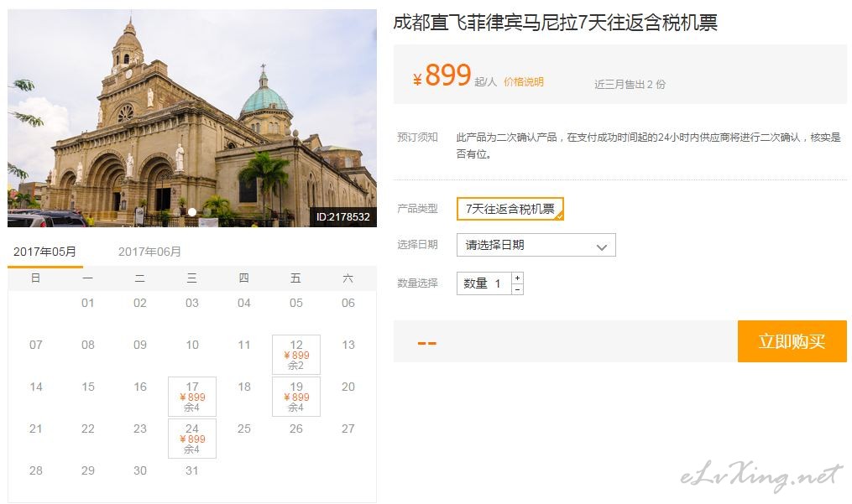Click the 产品类型 label
Image resolution: width=852 pixels, height=504 pixels.
click(417, 209)
